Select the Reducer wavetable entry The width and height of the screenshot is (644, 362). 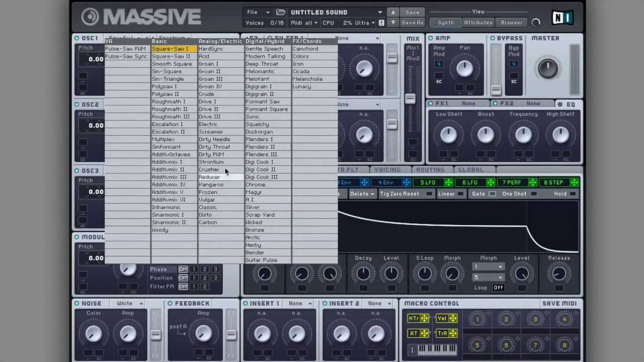[221, 177]
